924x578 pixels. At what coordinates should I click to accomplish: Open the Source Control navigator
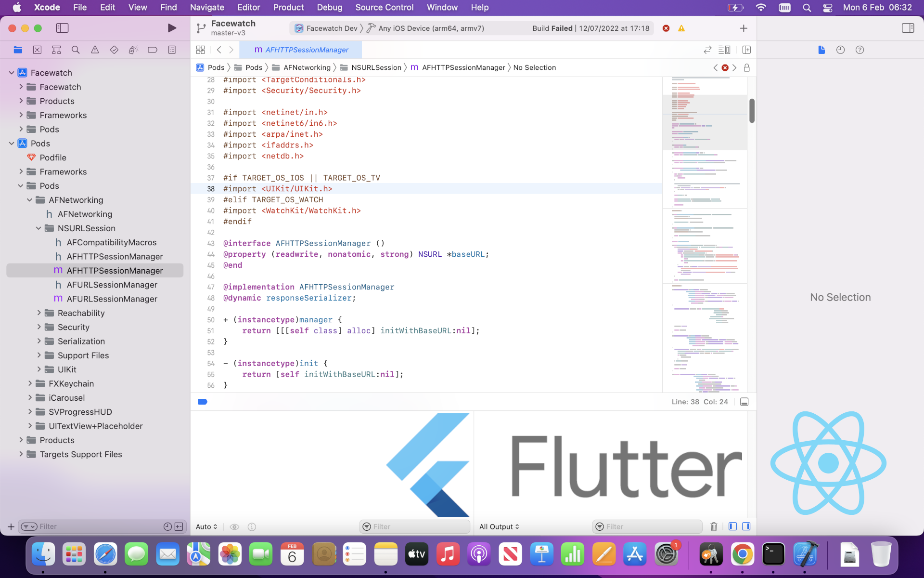pos(37,50)
